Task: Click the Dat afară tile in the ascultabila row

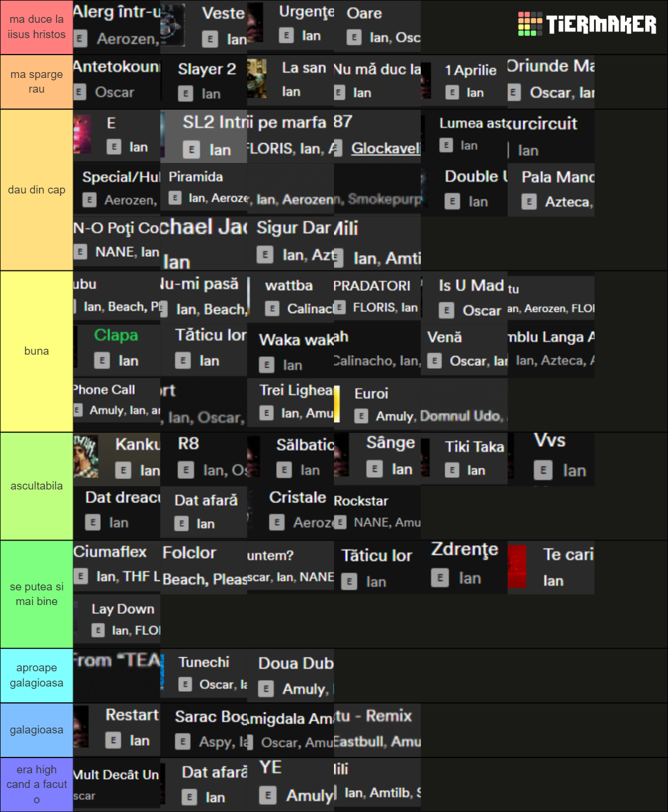Action: (203, 513)
